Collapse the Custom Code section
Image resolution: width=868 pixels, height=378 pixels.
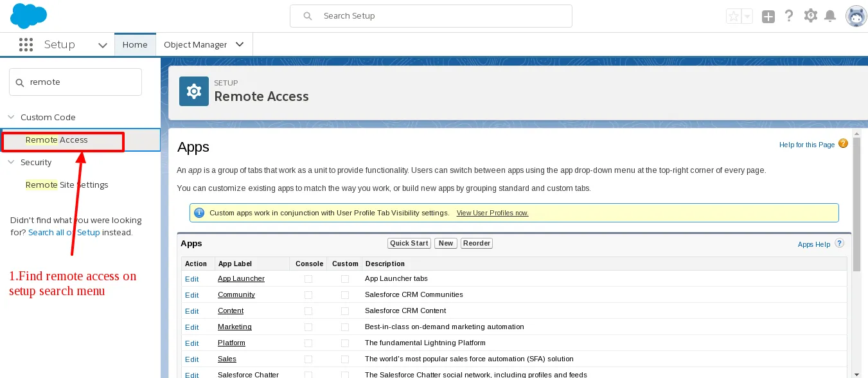click(x=11, y=117)
